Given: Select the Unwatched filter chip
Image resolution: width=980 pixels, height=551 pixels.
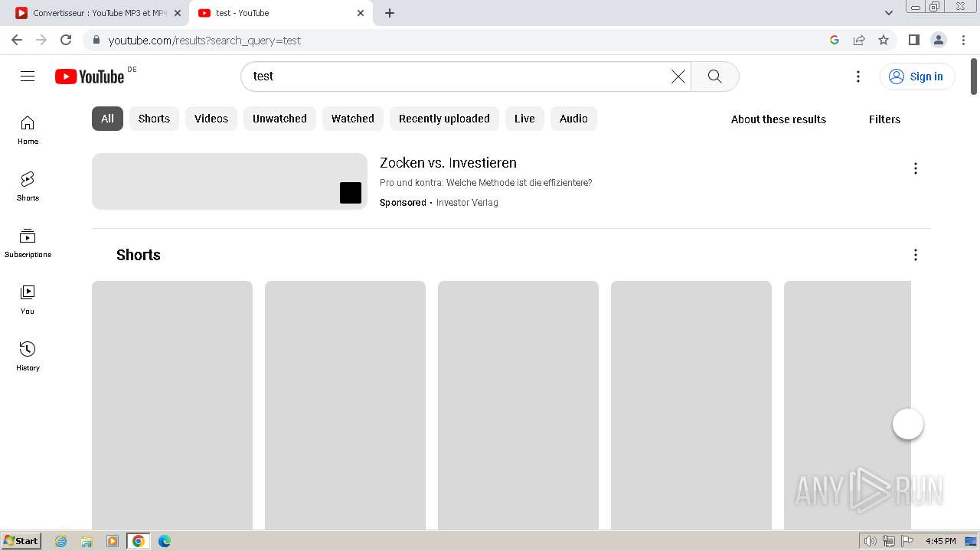Looking at the screenshot, I should pos(279,119).
